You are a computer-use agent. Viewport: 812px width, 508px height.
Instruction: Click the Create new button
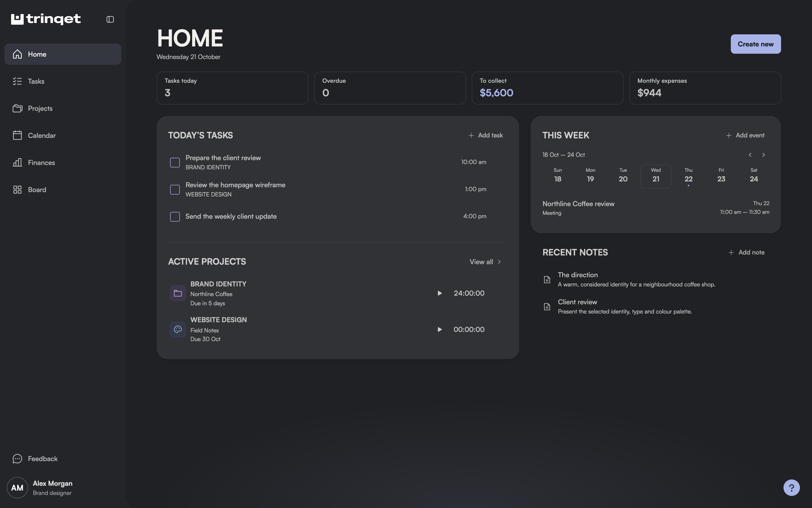756,44
